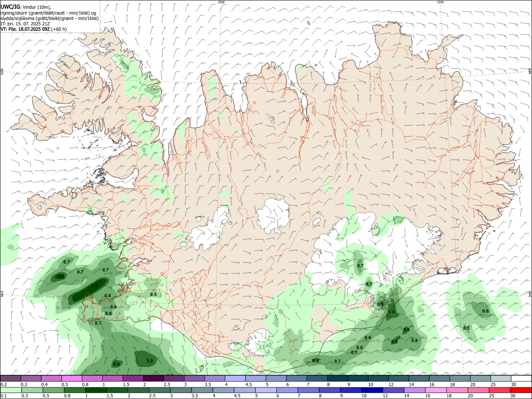Click the 'IT: þri. 15. 07. 2025 21Z' line
Image resolution: width=532 pixels, height=399 pixels.
pyautogui.click(x=25, y=24)
